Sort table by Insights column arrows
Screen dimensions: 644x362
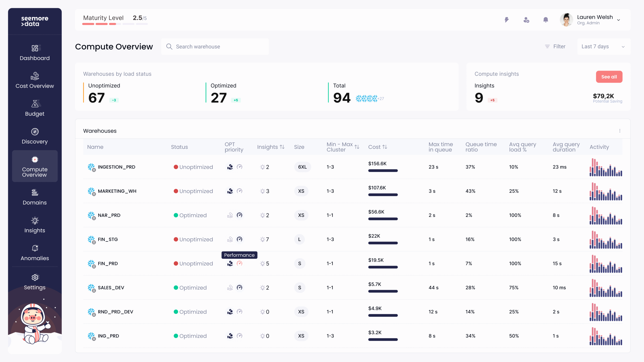click(x=282, y=147)
